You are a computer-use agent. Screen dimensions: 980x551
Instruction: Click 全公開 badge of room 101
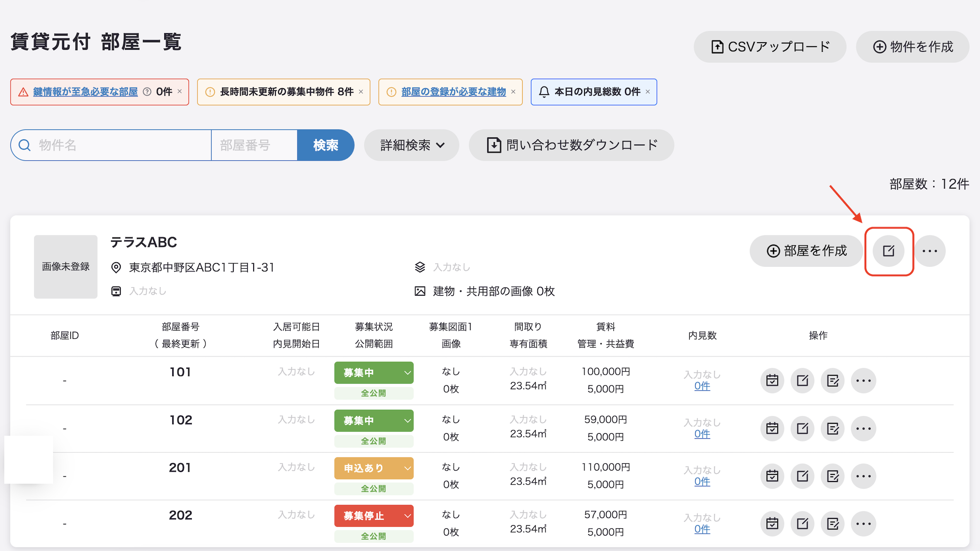374,393
